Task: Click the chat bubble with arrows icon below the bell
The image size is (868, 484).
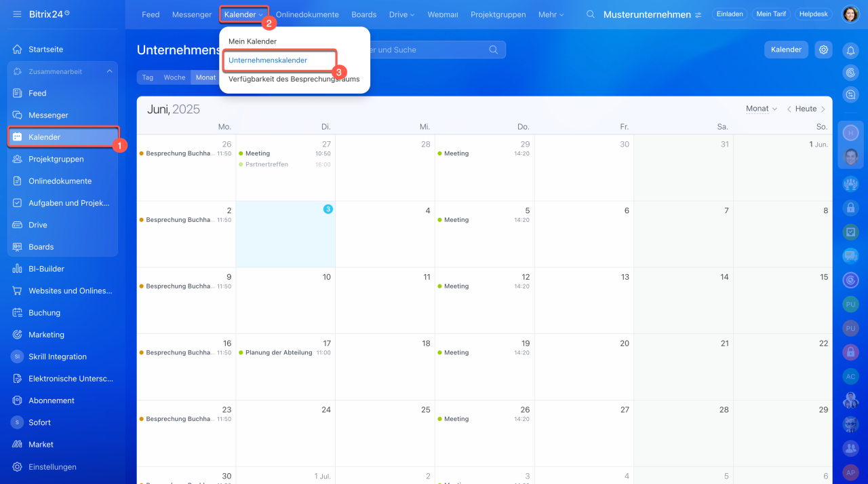Action: pos(850,94)
